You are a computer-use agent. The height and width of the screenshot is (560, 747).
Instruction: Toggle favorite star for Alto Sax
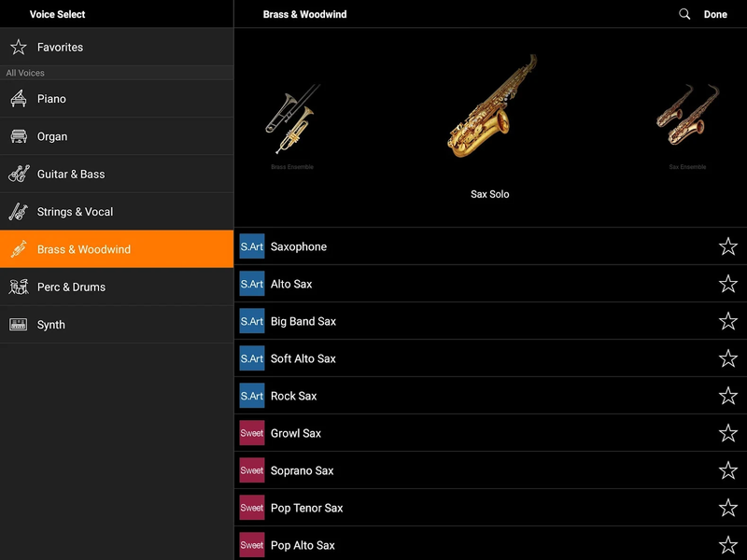click(728, 284)
